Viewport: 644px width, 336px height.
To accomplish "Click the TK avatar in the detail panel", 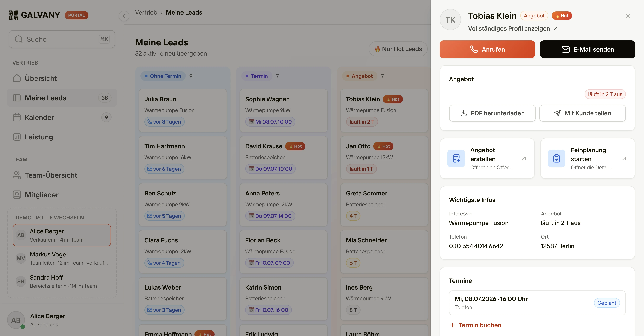I will tap(450, 20).
